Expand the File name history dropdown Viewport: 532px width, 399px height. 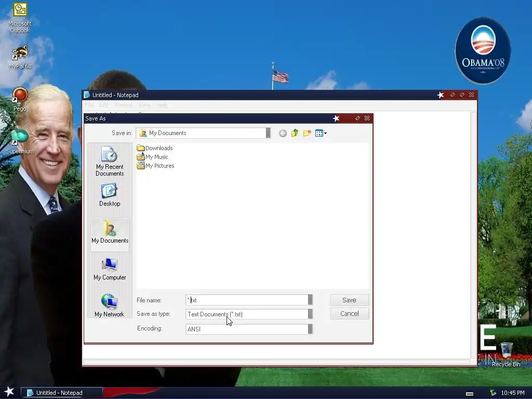click(x=310, y=300)
